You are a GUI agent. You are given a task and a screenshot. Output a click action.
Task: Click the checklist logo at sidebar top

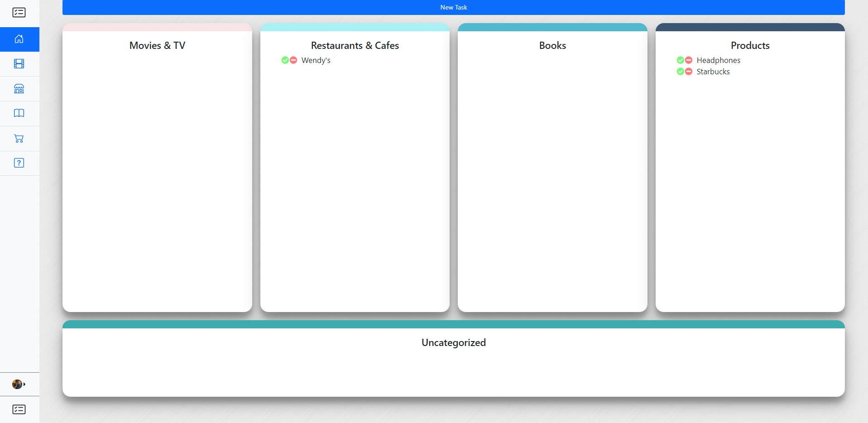19,13
